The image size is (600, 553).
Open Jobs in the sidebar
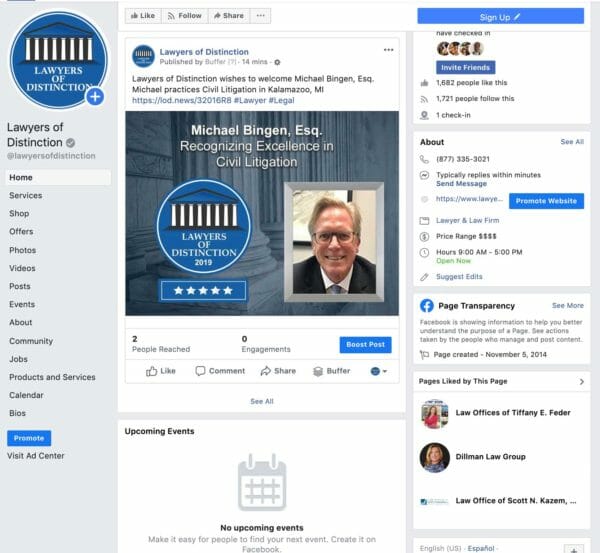click(x=18, y=359)
